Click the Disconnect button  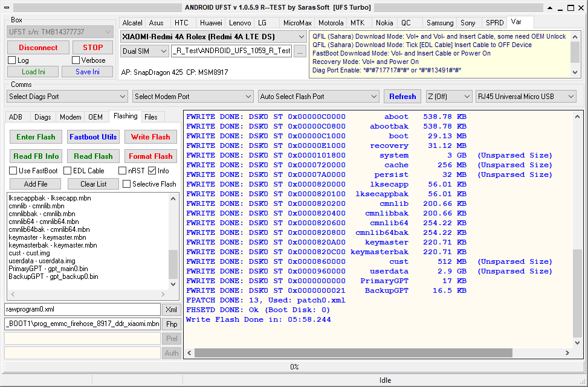tap(38, 48)
